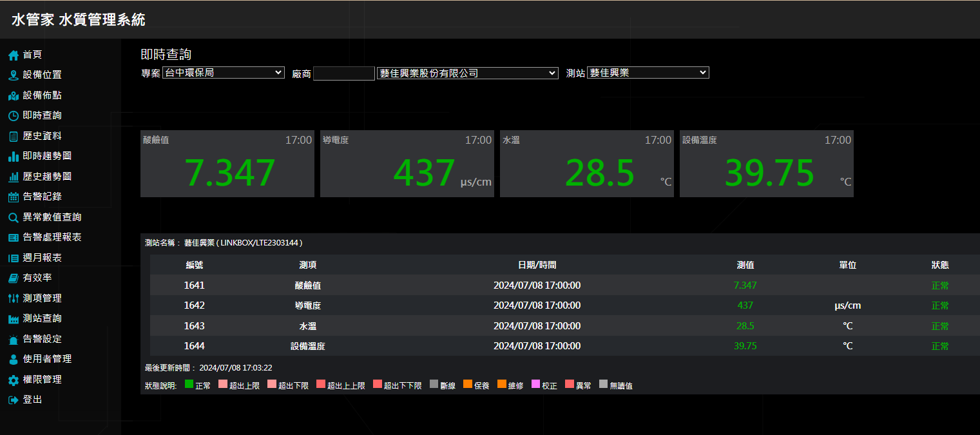Click the calendar icon for 告警記錄
Screen dimensions: 980x435
pyautogui.click(x=14, y=197)
